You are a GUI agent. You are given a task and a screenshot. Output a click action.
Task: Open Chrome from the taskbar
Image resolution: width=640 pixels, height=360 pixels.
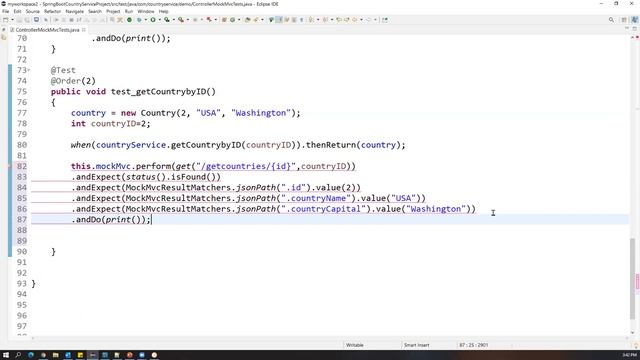43,355
